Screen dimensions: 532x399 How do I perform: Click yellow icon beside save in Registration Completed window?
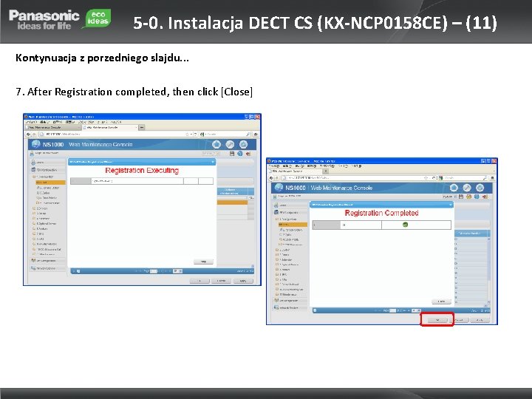click(x=469, y=197)
